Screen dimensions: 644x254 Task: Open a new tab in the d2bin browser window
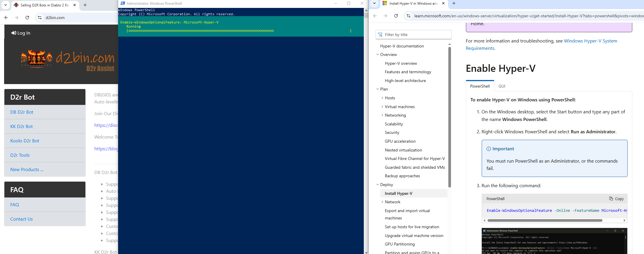(85, 5)
